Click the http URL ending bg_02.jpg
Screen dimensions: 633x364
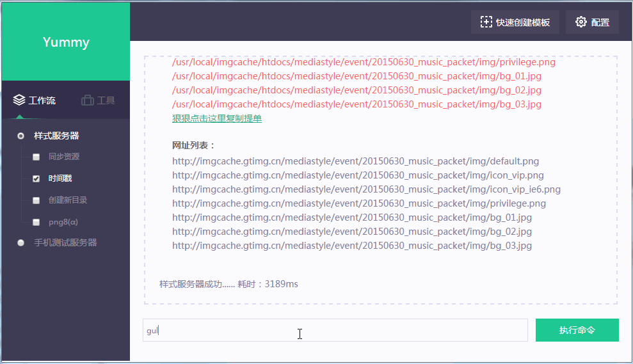coord(352,232)
